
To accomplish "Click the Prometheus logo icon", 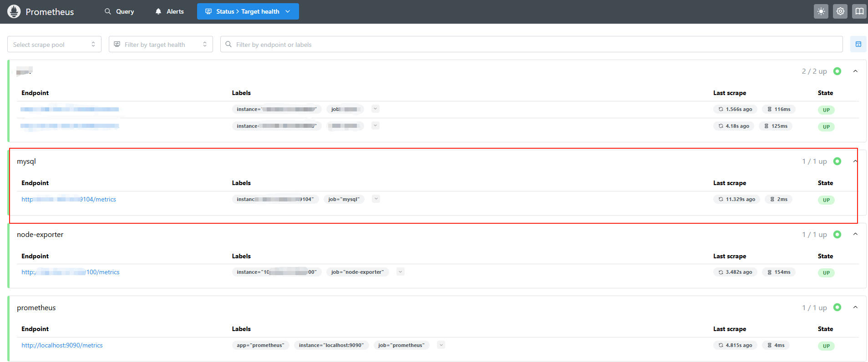I will click(x=14, y=11).
